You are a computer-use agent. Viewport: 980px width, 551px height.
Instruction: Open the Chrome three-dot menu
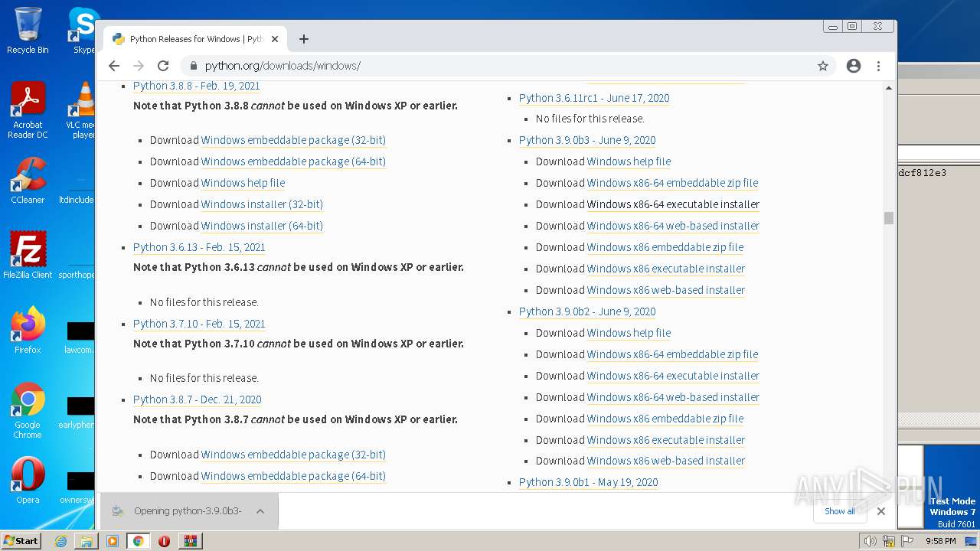879,66
